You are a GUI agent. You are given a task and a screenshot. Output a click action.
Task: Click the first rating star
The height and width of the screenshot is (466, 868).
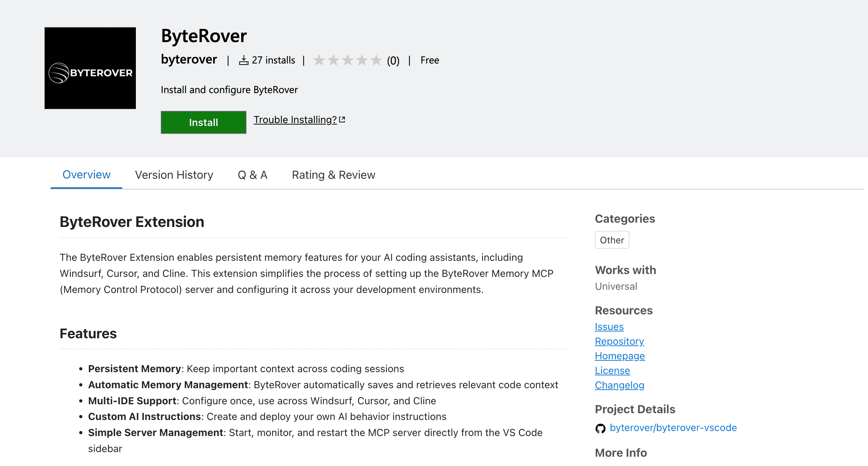point(319,60)
